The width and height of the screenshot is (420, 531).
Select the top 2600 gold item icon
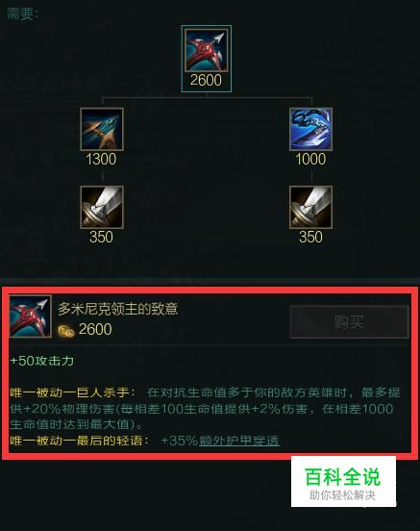pyautogui.click(x=206, y=50)
